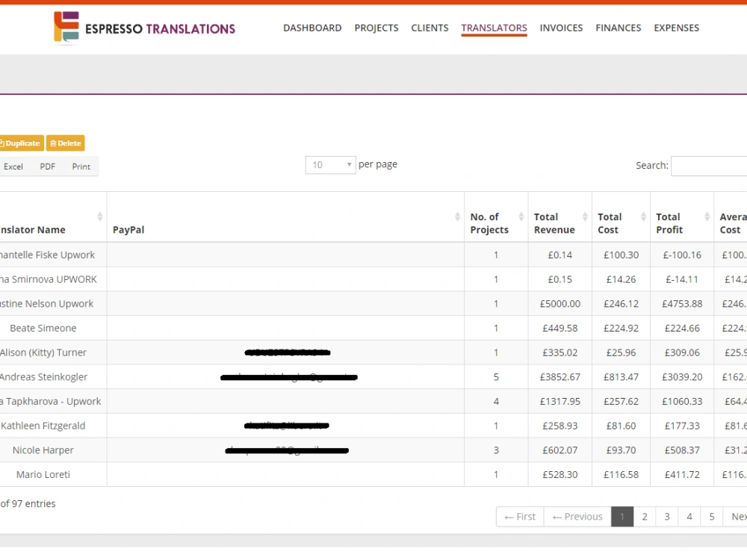Select pagination page 1
This screenshot has height=560, width=747.
click(x=622, y=517)
